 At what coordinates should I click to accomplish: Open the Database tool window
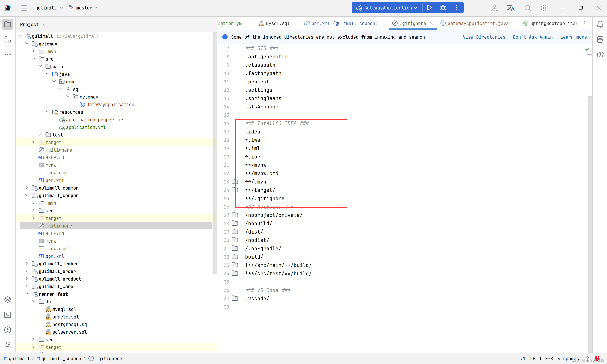(600, 39)
